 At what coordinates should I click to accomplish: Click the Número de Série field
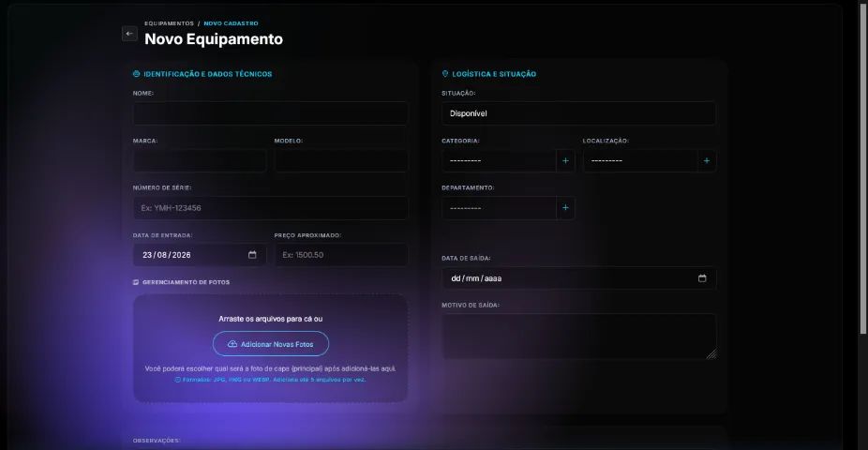click(x=270, y=208)
